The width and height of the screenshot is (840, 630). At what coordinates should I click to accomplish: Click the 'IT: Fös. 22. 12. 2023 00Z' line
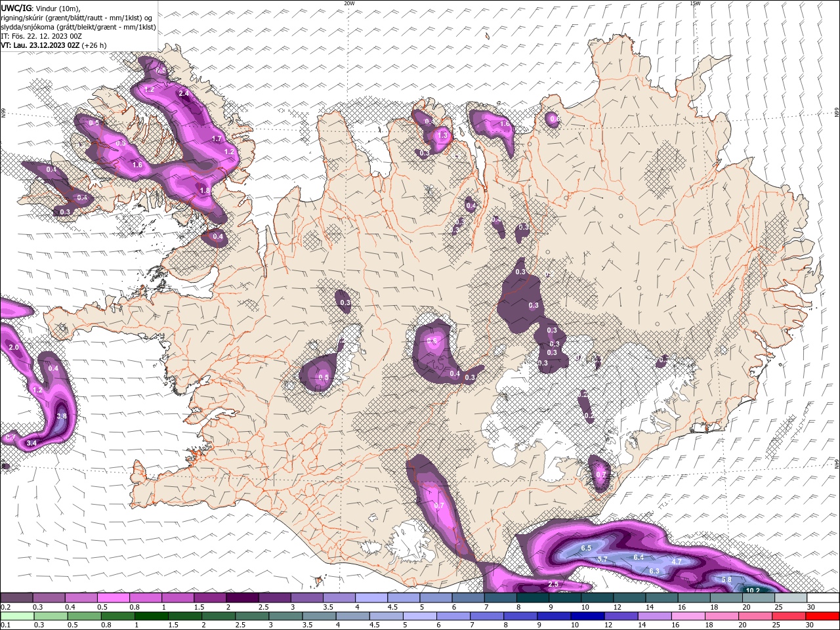coord(41,35)
